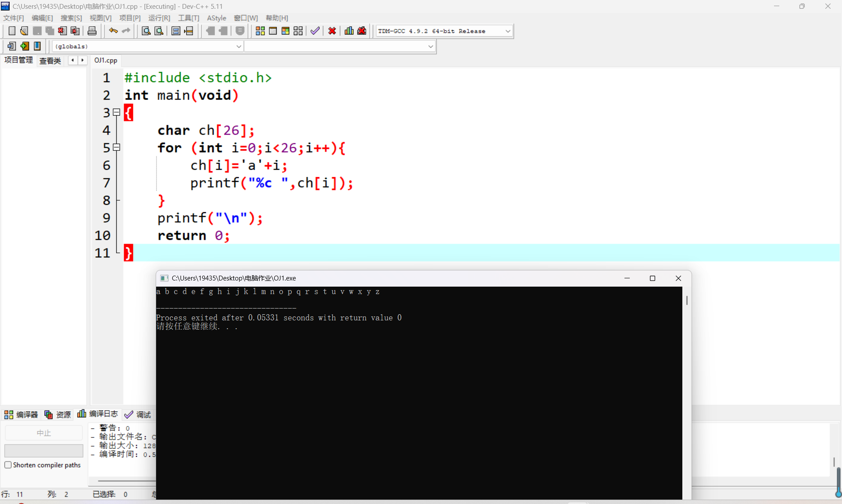Open the 运行[R] menu

click(x=159, y=18)
